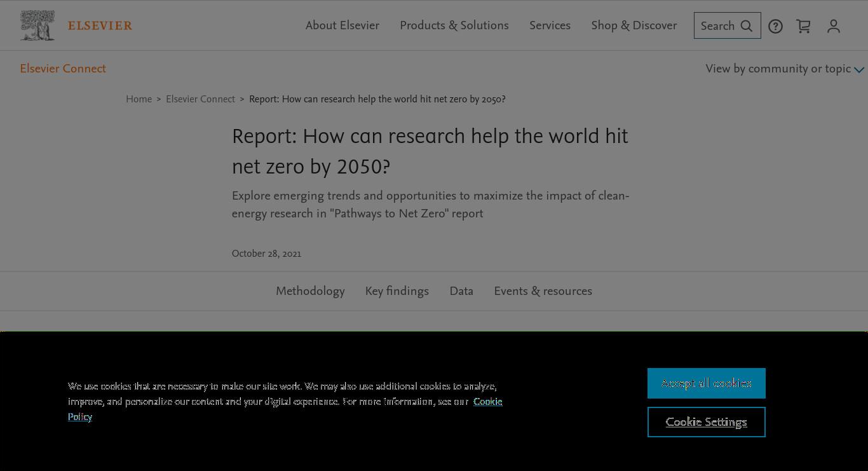
Task: Open the user account icon
Action: click(x=834, y=26)
